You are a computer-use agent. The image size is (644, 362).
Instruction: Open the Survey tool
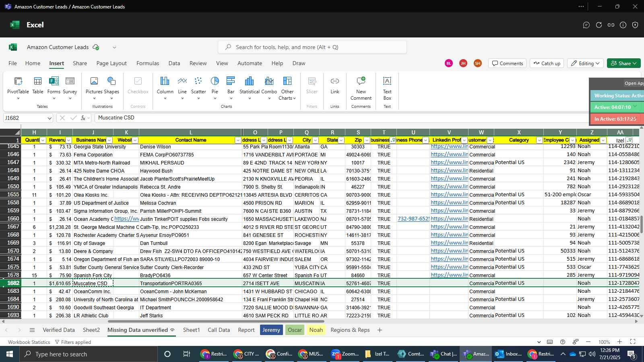tap(70, 88)
